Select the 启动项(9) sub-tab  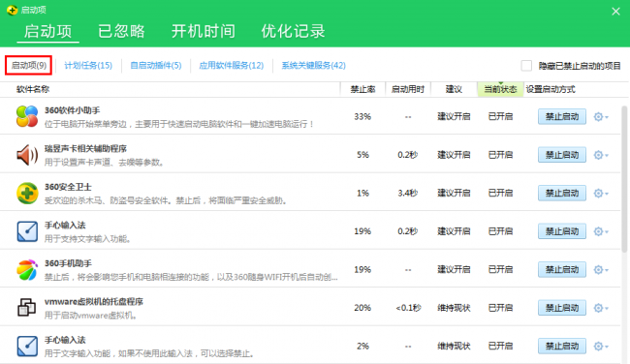pyautogui.click(x=28, y=65)
